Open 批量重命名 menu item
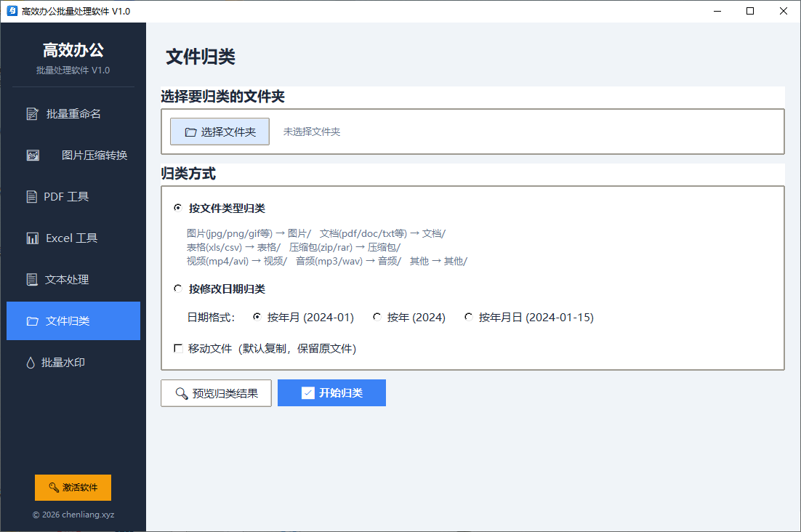This screenshot has height=532, width=801. pos(73,114)
